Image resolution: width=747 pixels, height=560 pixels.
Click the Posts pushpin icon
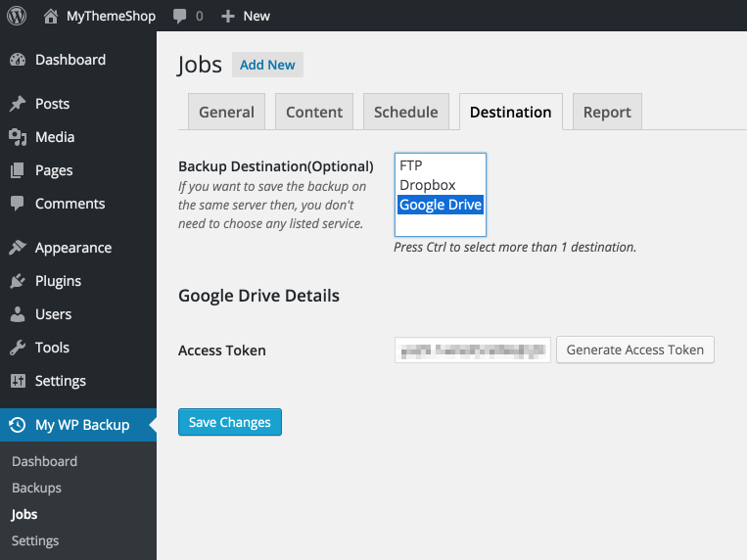point(18,104)
